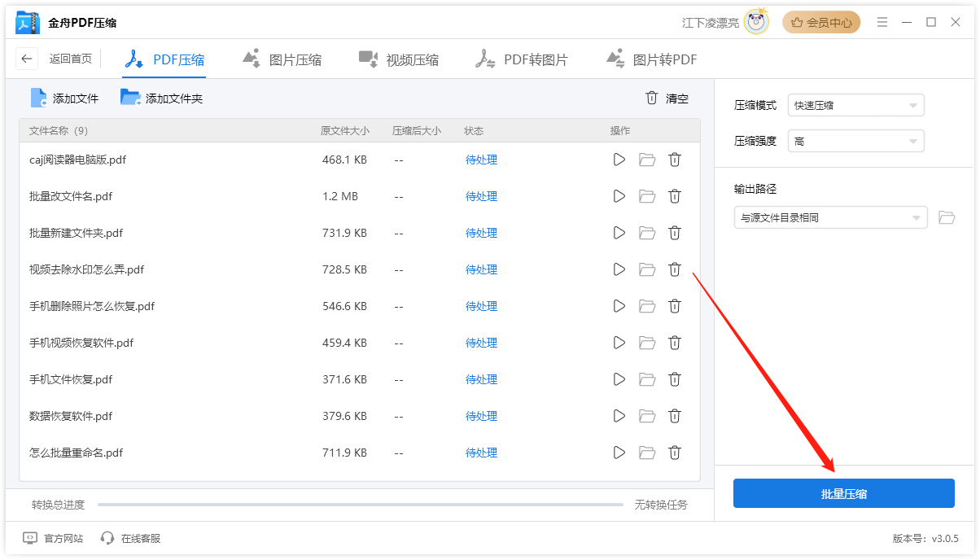Open the 输出路径 output path dropdown

point(830,217)
